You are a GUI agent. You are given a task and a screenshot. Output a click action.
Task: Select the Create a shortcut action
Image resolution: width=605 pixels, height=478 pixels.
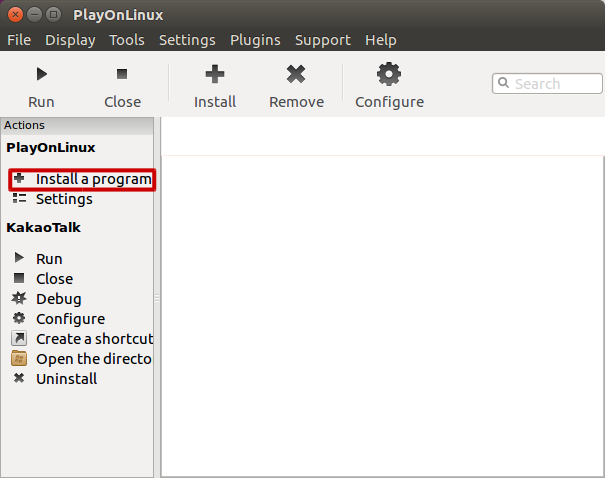pos(95,339)
